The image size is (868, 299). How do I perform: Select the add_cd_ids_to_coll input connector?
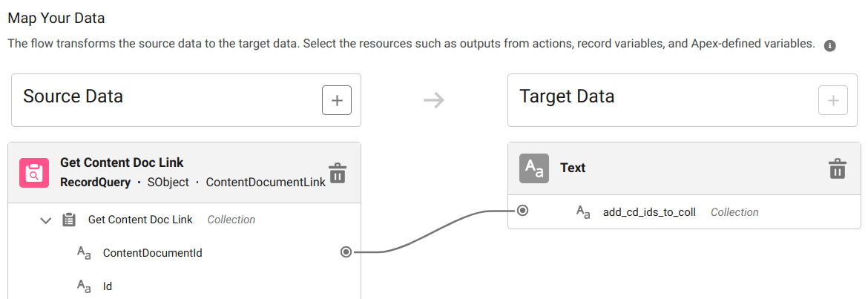point(522,211)
